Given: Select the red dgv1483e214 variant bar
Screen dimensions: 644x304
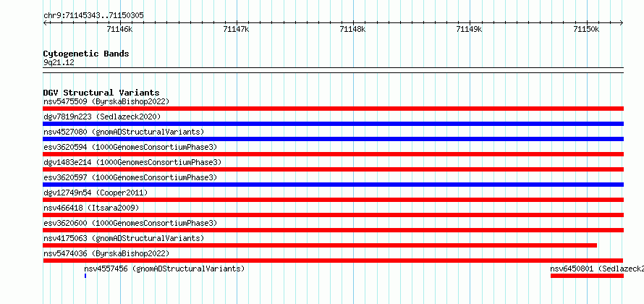Looking at the screenshot, I should [x=333, y=169].
